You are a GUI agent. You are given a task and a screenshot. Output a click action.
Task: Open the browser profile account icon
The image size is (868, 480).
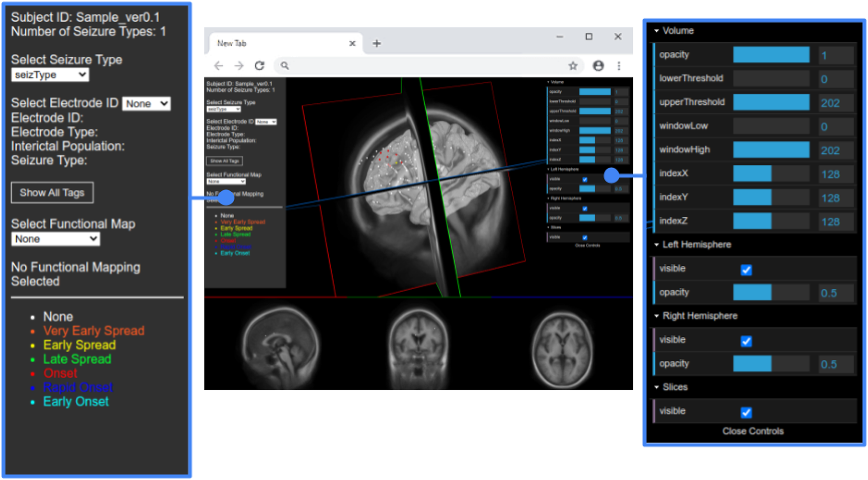pos(598,66)
